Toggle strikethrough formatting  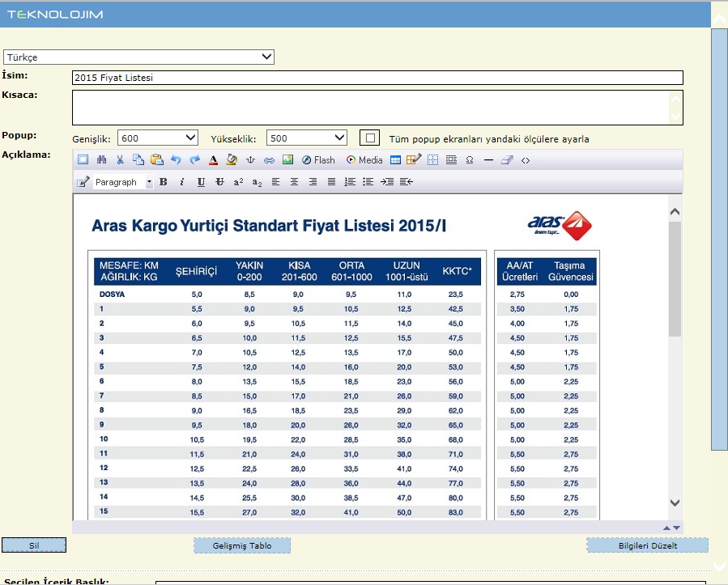click(x=219, y=182)
